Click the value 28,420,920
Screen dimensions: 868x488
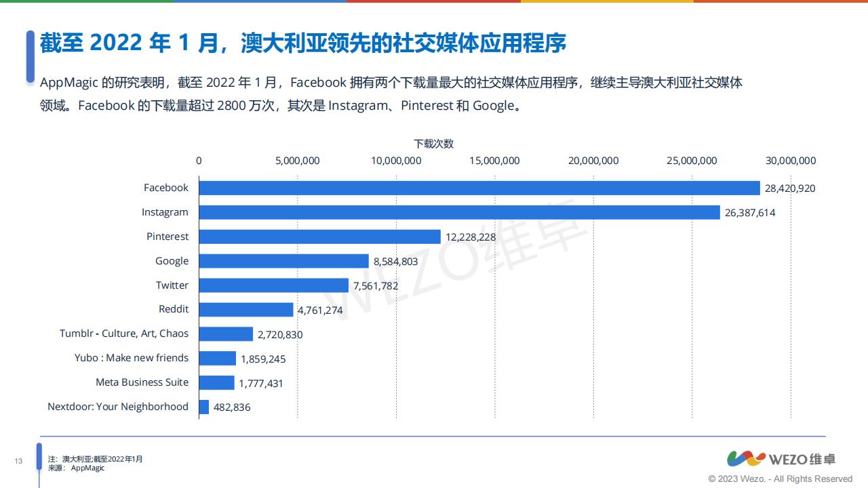tap(790, 188)
